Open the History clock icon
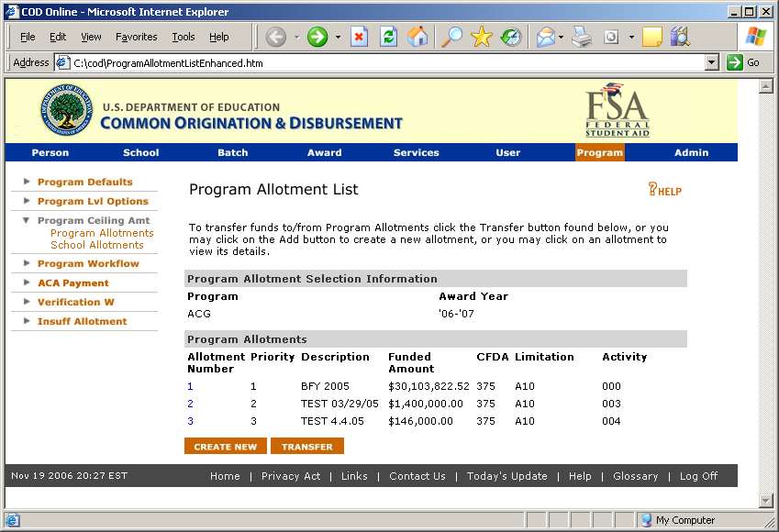This screenshot has width=779, height=532. pyautogui.click(x=511, y=37)
